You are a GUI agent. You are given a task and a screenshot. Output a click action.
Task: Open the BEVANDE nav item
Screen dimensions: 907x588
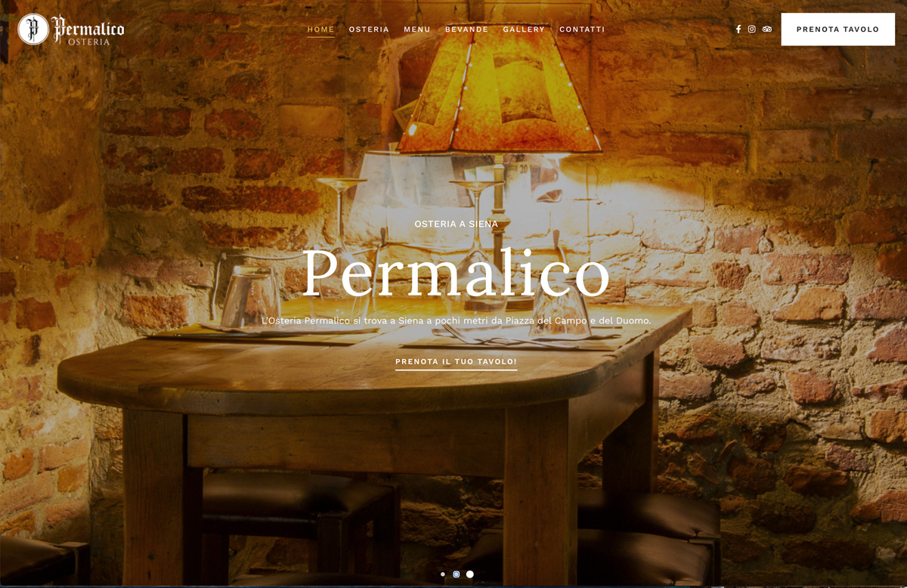(x=466, y=29)
